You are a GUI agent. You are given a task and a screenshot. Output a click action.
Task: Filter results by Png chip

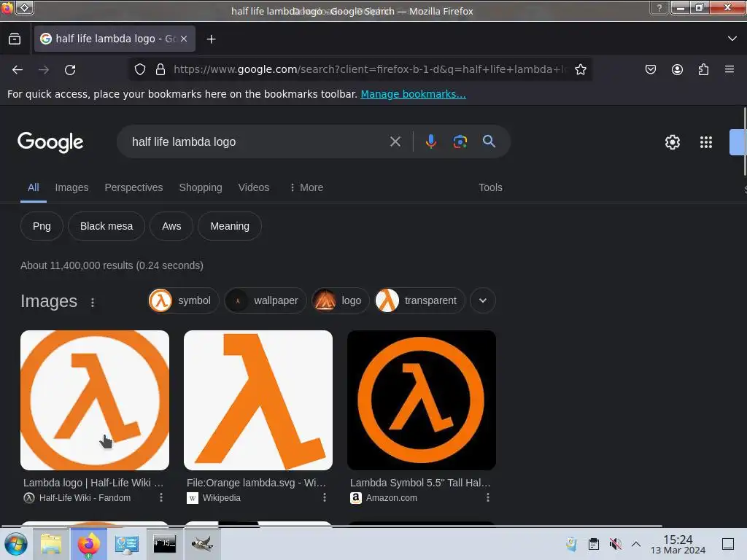tap(42, 226)
